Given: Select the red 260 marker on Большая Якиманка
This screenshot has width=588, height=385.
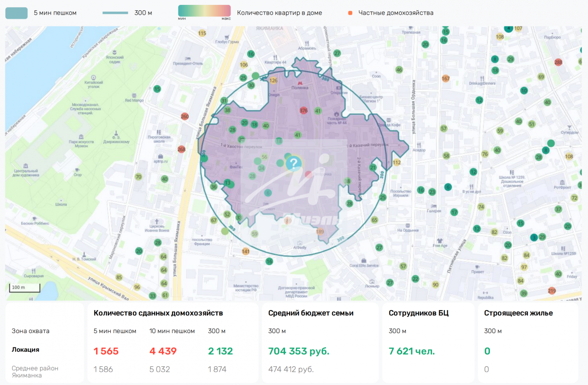Looking at the screenshot, I should [x=185, y=117].
